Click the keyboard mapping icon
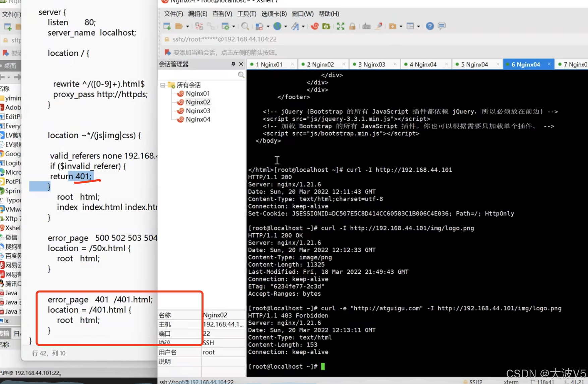Viewport: 588px width, 384px height. click(366, 26)
